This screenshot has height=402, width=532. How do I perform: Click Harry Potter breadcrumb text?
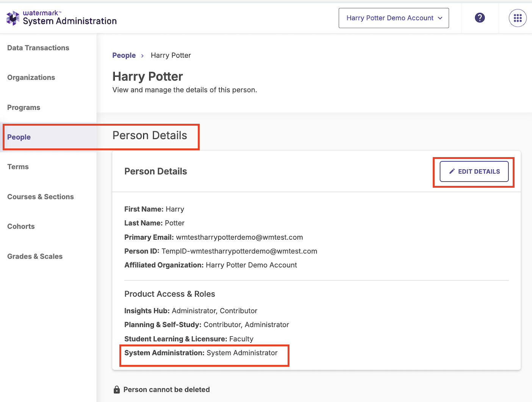coord(171,55)
